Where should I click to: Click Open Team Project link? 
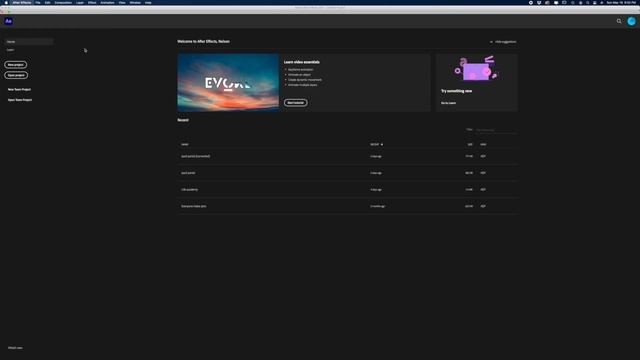[x=20, y=100]
